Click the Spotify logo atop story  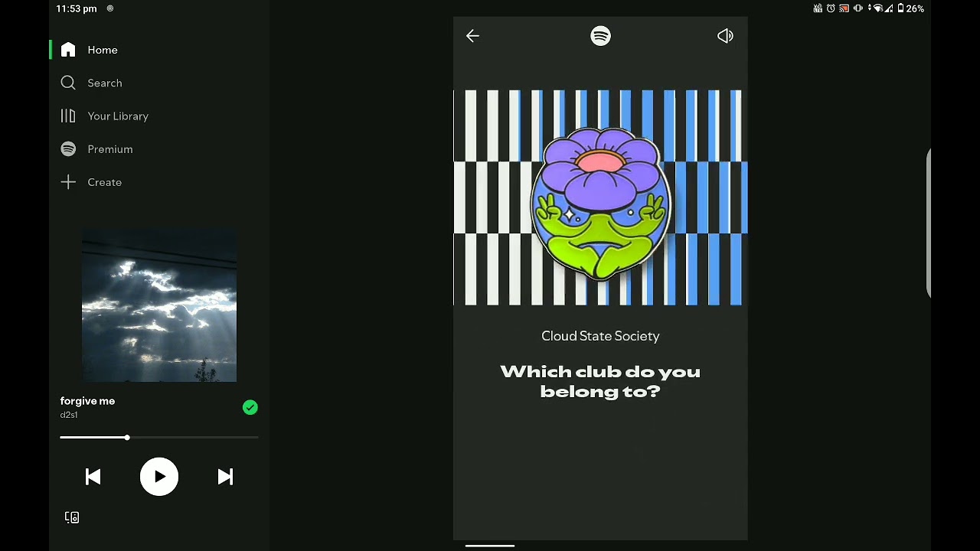click(x=601, y=36)
